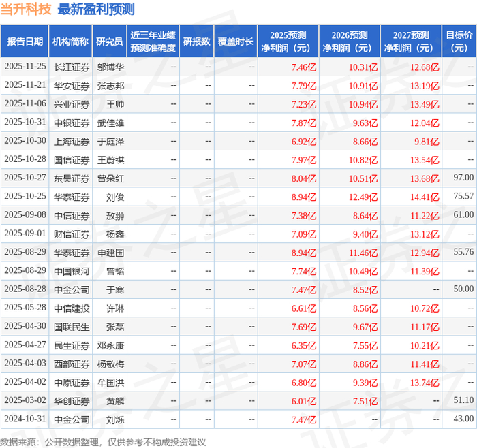Screen dimensions: 477x448
Task: Select the 中原证券 institution cell
Action: point(72,383)
